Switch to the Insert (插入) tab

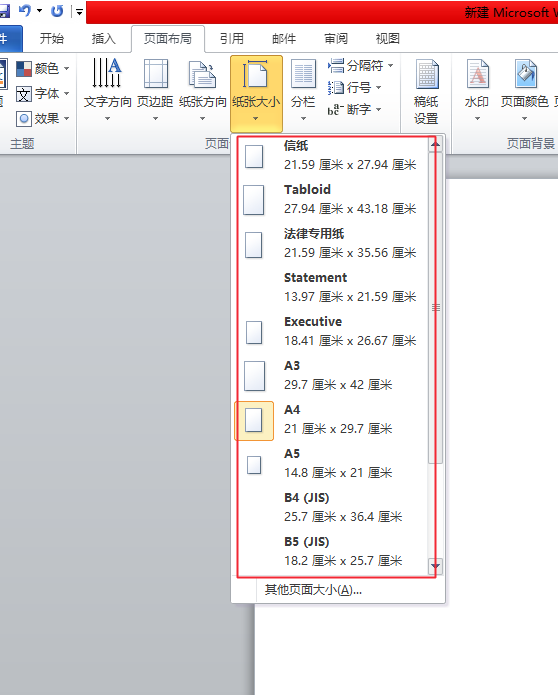103,39
